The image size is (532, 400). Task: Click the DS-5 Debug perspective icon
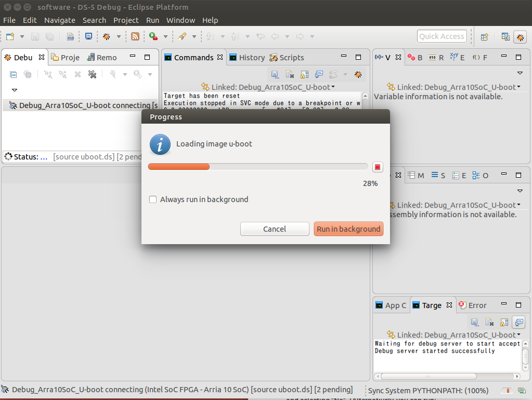(520, 37)
